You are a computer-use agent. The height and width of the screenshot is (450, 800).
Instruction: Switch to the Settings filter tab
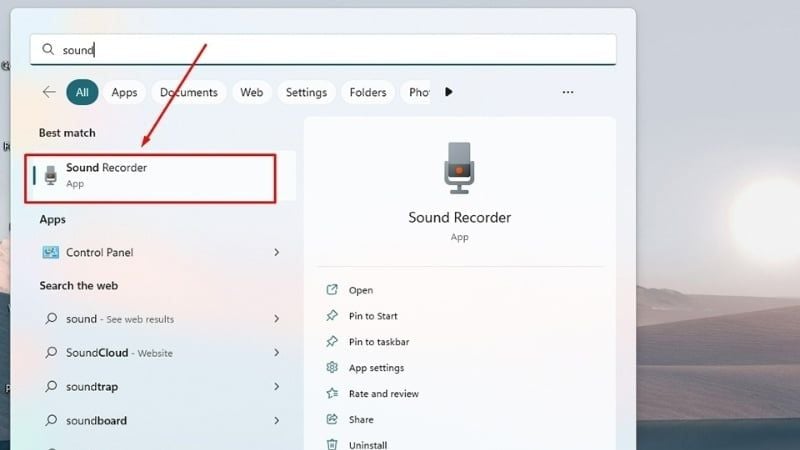[x=306, y=92]
